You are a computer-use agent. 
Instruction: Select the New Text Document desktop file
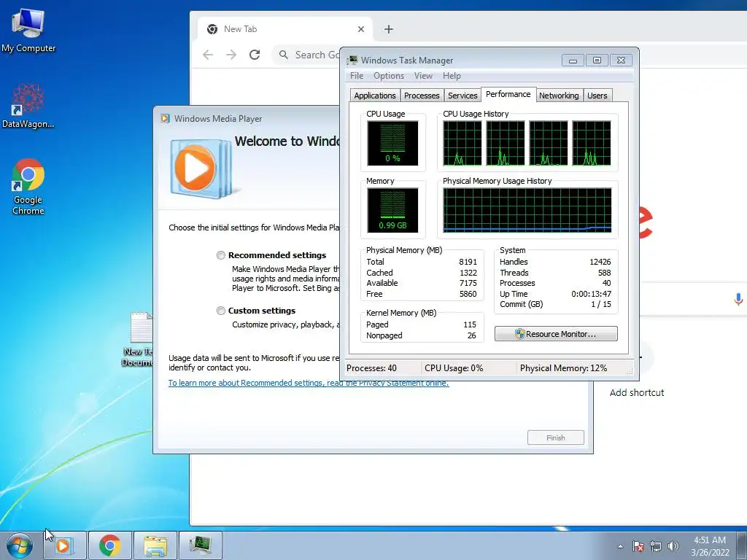pyautogui.click(x=138, y=339)
